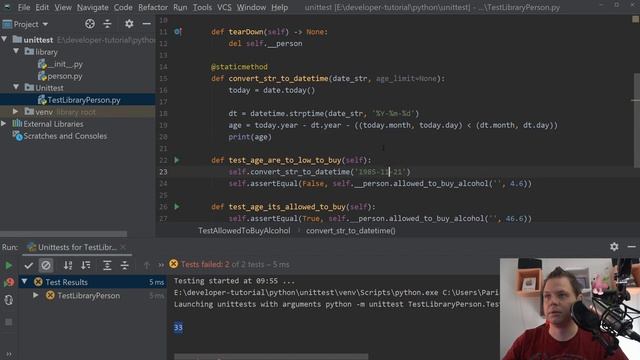Click the @staticmethod decorator text

click(239, 67)
